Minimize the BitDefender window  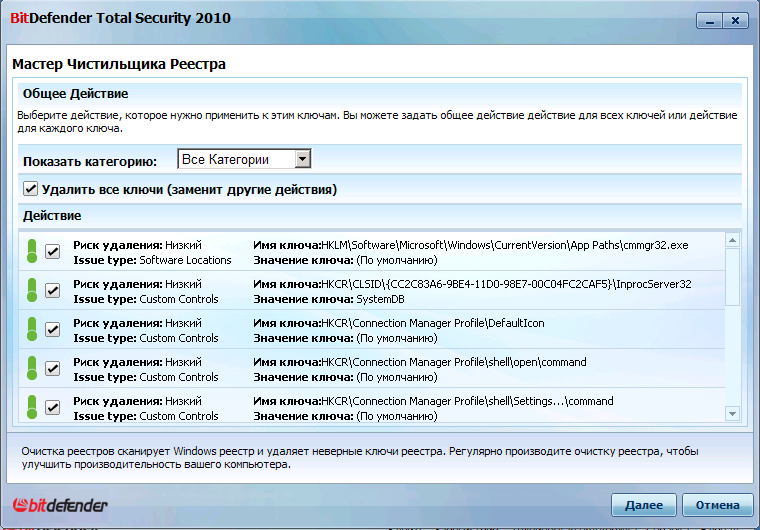pyautogui.click(x=710, y=21)
